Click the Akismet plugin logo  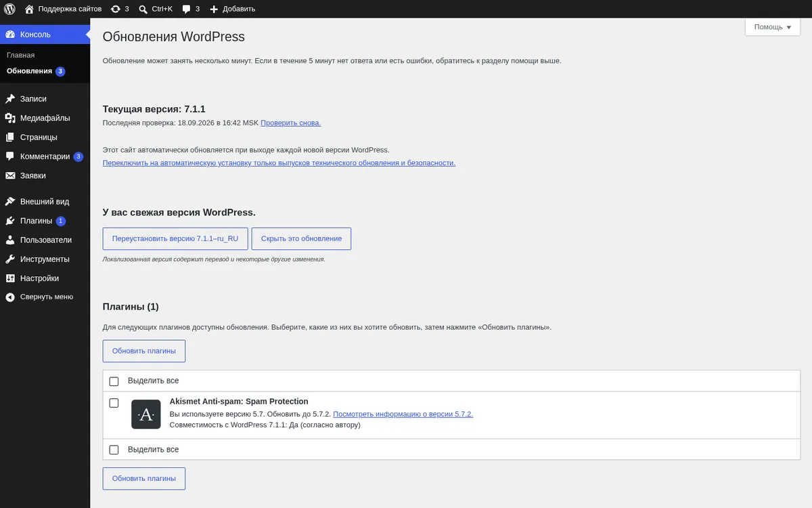(146, 415)
